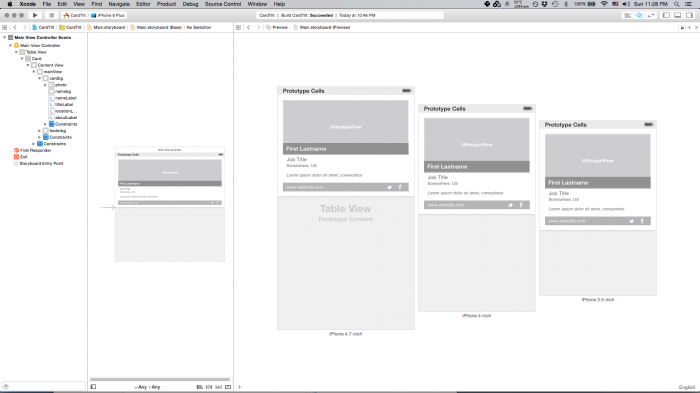
Task: Expand the photo image view node
Action: coord(45,85)
